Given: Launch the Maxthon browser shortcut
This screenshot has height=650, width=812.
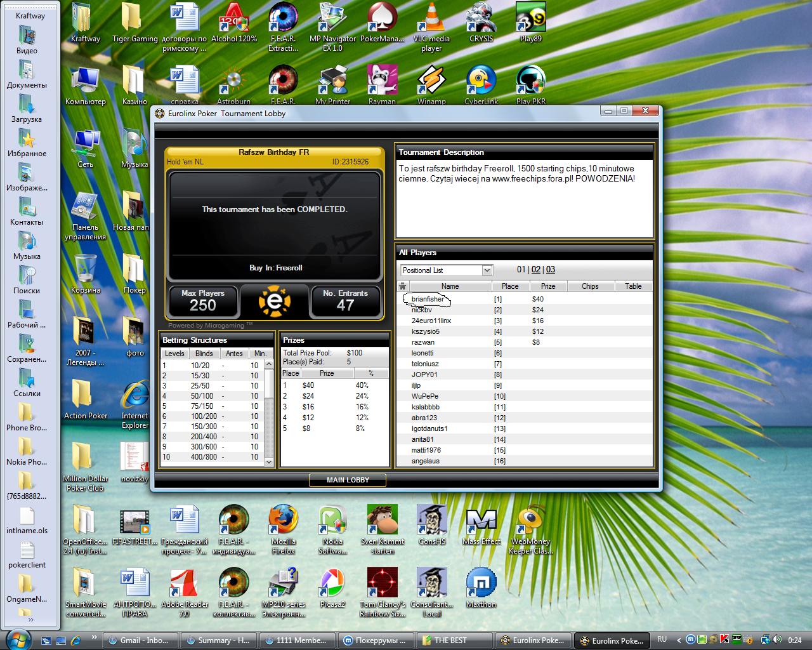Looking at the screenshot, I should [x=481, y=588].
